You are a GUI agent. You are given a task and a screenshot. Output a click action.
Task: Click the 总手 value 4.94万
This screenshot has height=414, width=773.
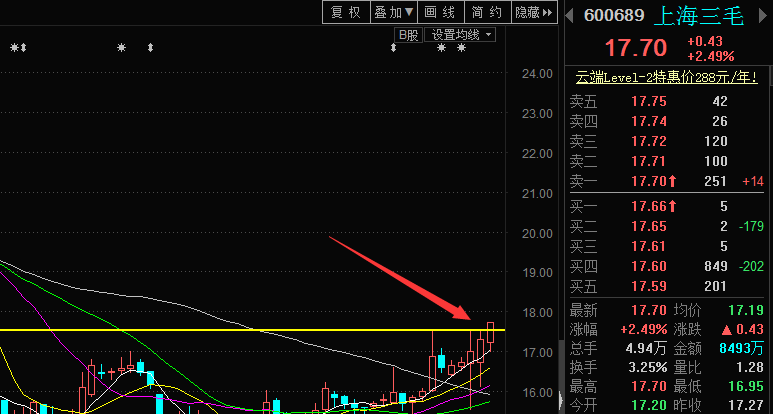646,348
